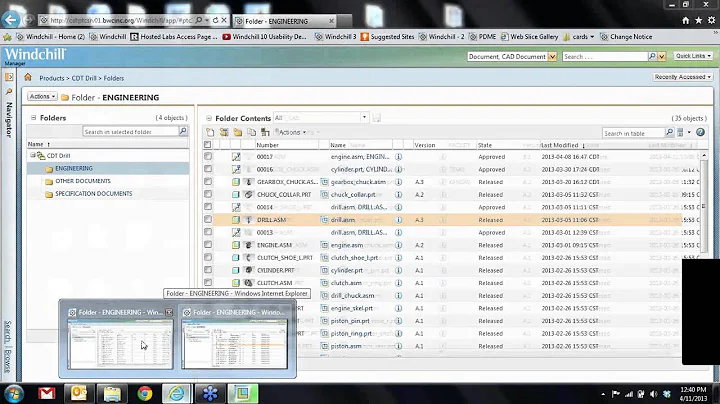Select the Folder - ENGINEERING browser tab

285,21
